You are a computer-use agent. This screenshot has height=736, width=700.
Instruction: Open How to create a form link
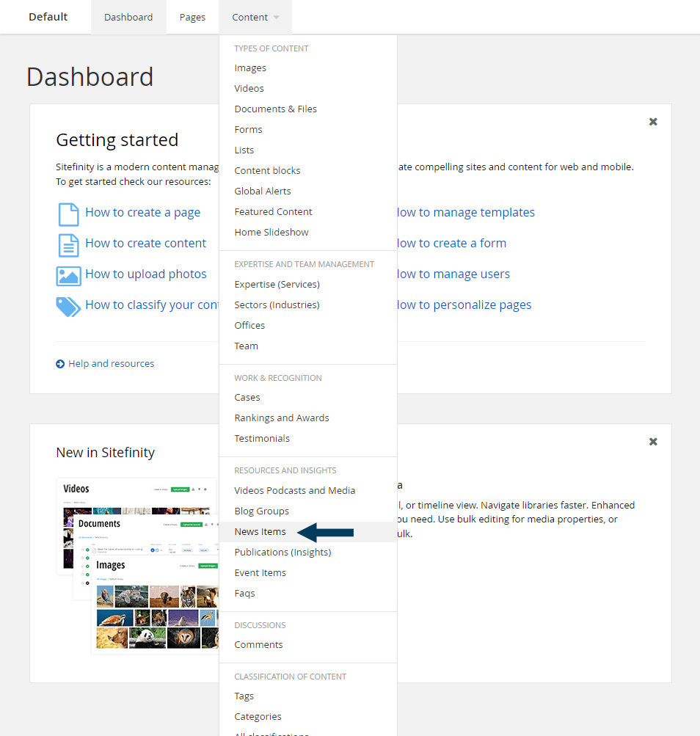tap(452, 243)
